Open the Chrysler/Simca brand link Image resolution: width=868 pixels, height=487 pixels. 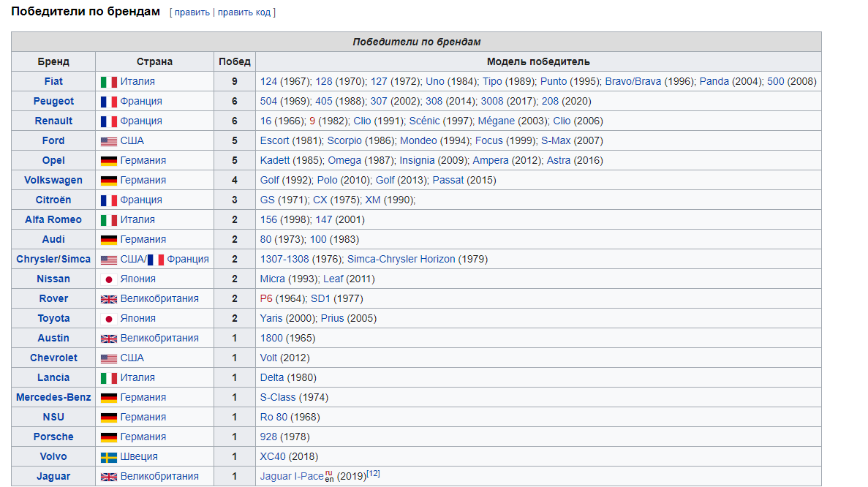coord(53,259)
